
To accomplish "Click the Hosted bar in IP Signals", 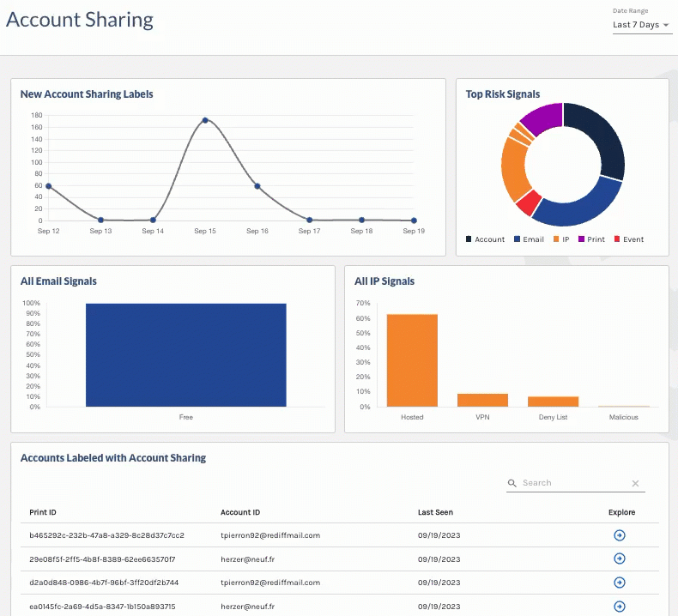I will pos(412,360).
